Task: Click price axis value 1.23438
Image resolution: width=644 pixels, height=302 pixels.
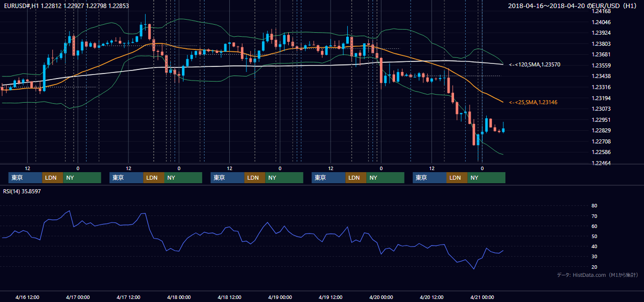Action: [x=601, y=76]
